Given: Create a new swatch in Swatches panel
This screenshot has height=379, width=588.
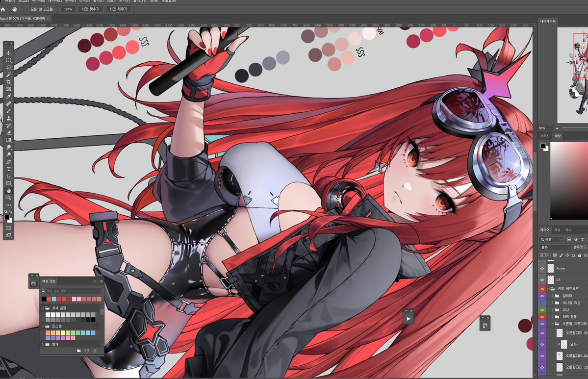Looking at the screenshot, I should (x=87, y=351).
